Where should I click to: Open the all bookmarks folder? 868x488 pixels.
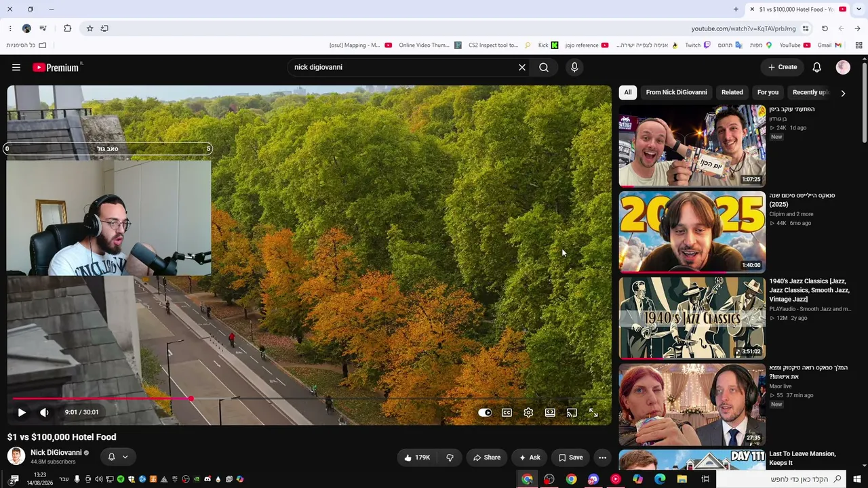point(26,45)
